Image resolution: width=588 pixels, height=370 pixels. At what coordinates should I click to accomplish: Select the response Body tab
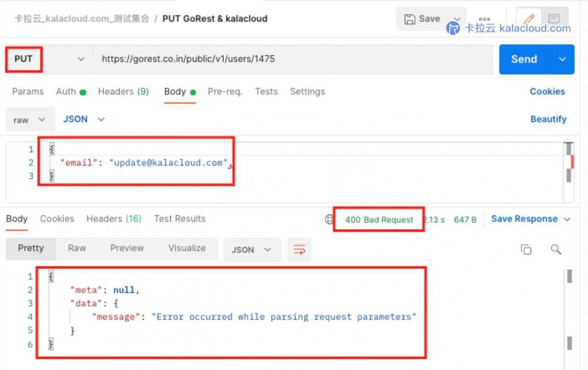point(17,219)
